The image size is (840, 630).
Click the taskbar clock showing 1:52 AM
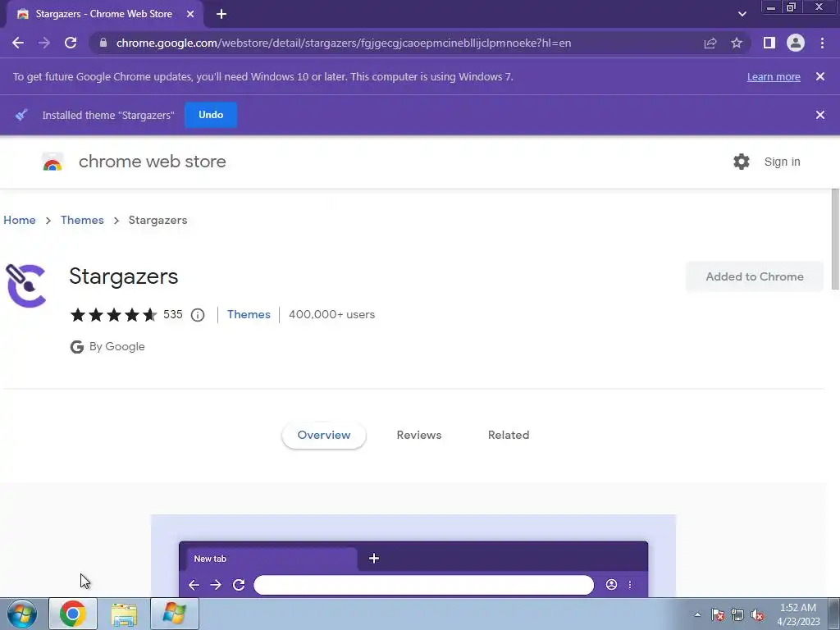798,614
